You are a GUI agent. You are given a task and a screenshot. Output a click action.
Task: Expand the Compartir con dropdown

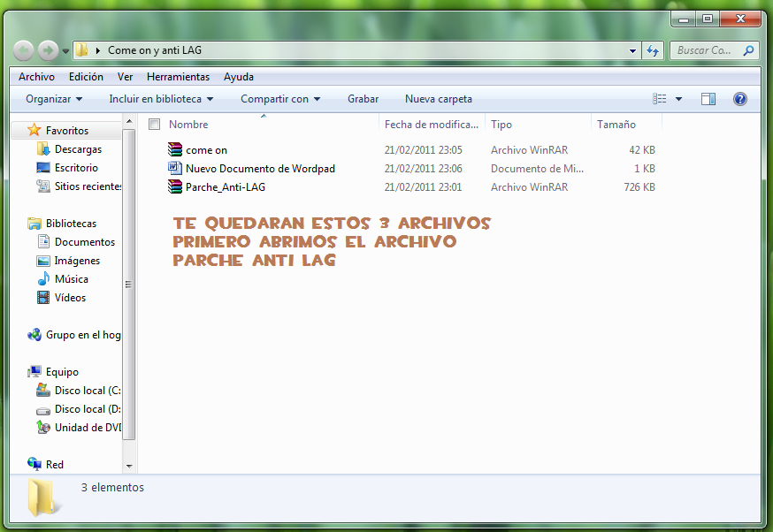tap(279, 98)
